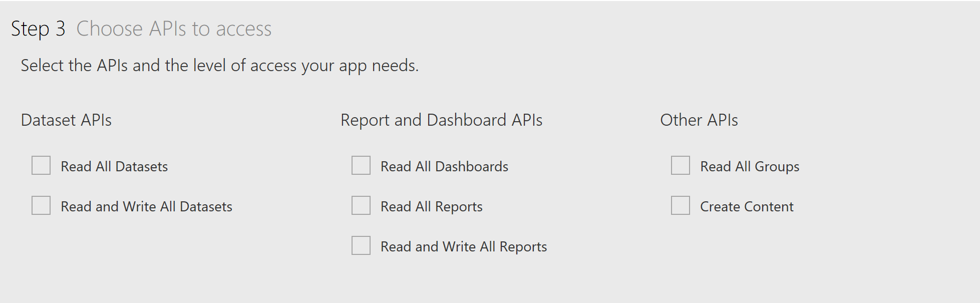Tick the Read All Dashboards checkbox
Viewport: 980px width, 303px height.
(361, 165)
